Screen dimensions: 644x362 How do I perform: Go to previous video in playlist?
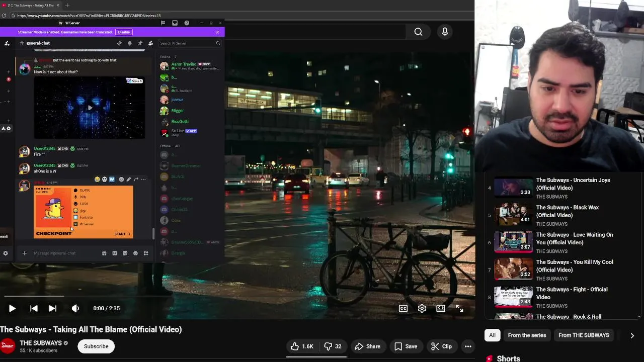34,308
